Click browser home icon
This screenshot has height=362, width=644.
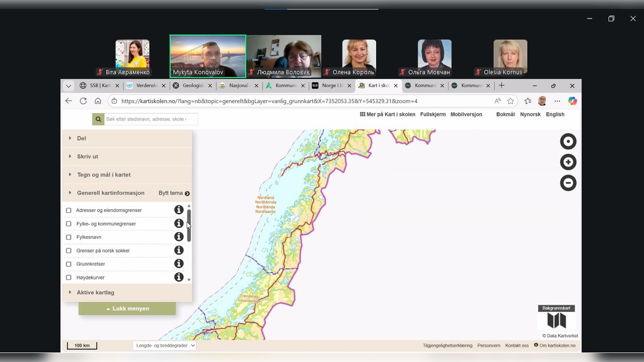point(98,101)
